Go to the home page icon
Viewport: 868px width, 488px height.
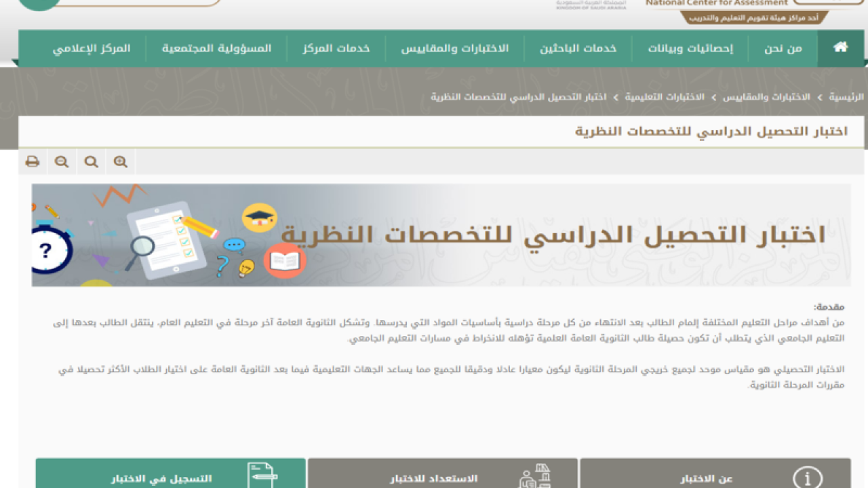[840, 47]
